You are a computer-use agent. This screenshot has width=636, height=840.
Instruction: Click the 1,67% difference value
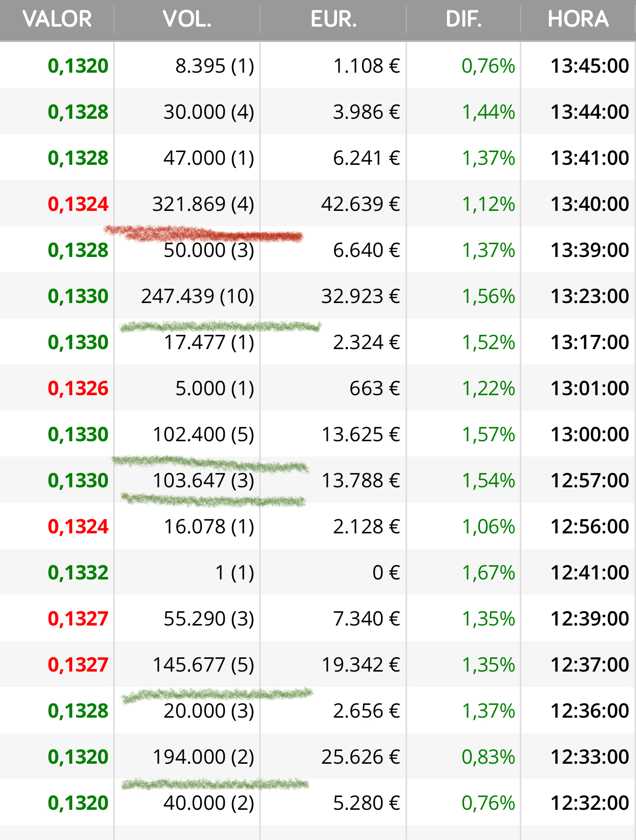point(488,573)
